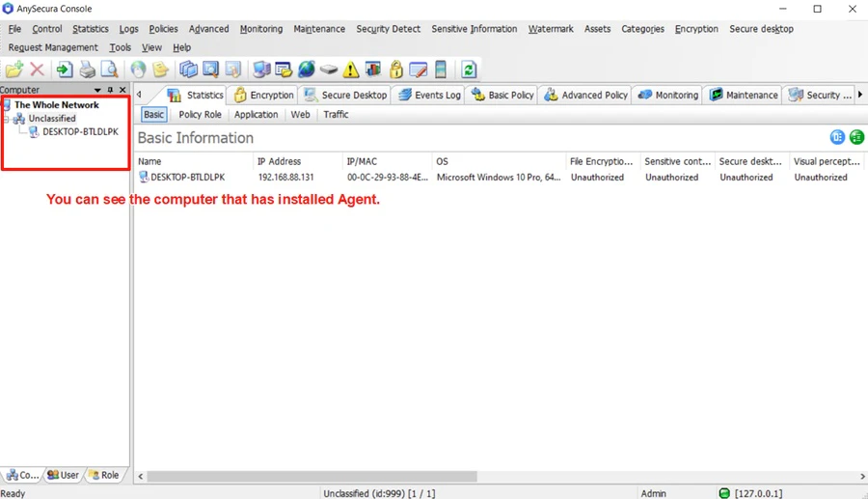This screenshot has height=499, width=868.
Task: Click the multi-screen stacked windows icon
Action: [x=188, y=69]
